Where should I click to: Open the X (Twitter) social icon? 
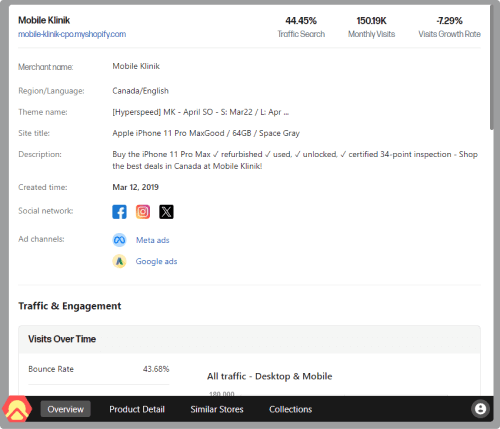coord(166,212)
